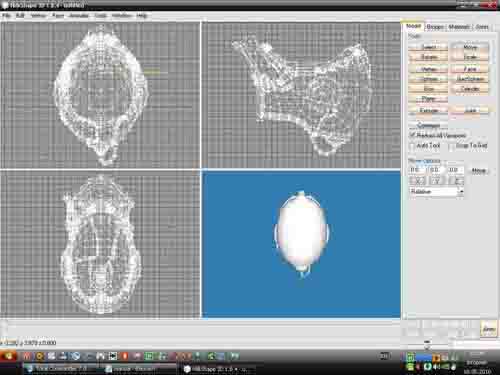Open the Face menu
Viewport: 500px width, 375px height.
(x=58, y=15)
